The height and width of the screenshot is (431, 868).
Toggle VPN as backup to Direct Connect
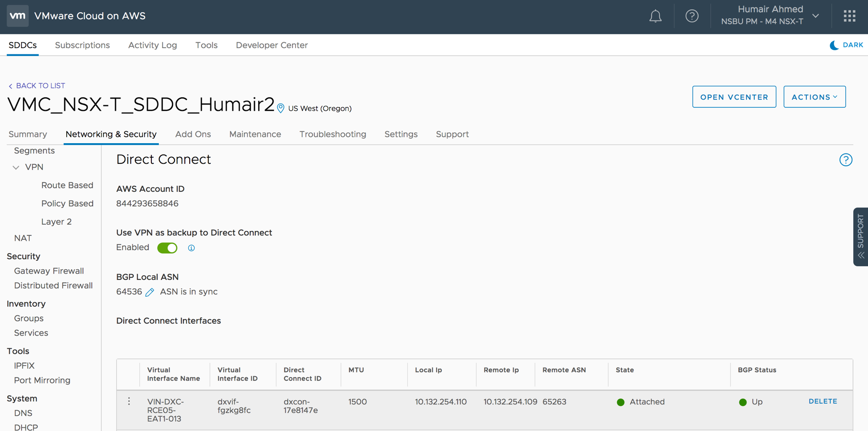pos(167,248)
